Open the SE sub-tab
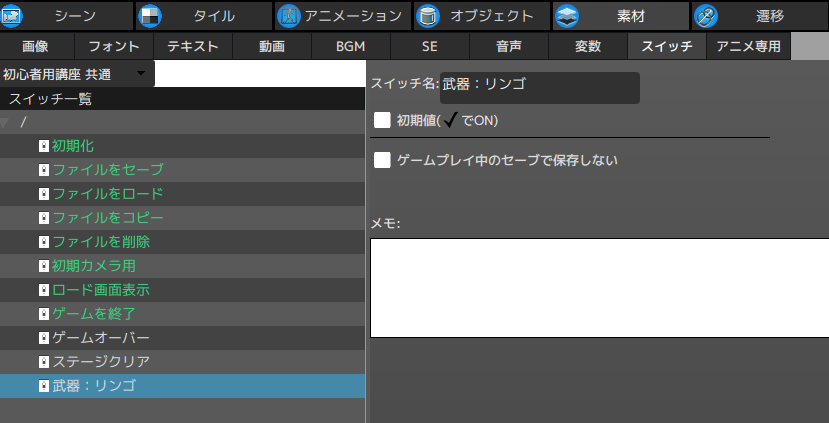The height and width of the screenshot is (423, 829). coord(430,47)
